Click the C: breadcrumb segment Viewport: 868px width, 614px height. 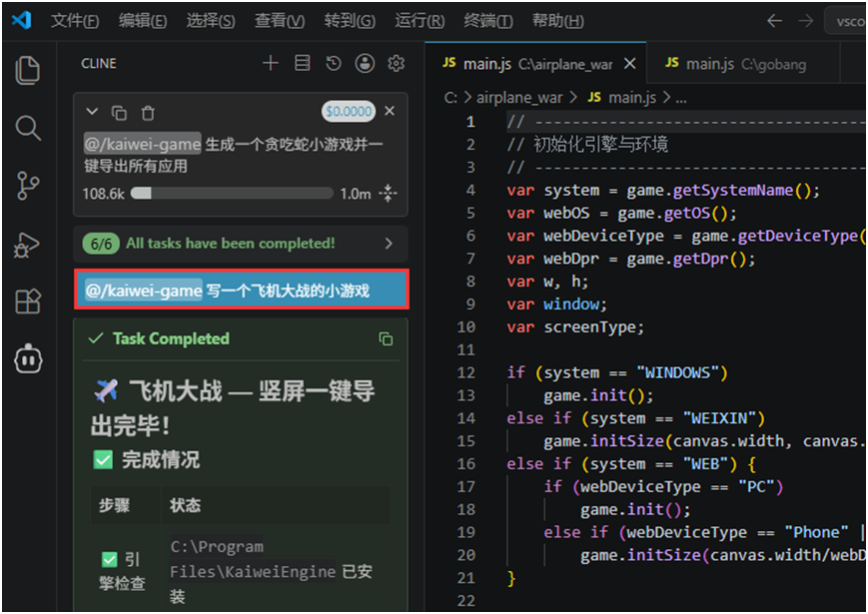450,98
